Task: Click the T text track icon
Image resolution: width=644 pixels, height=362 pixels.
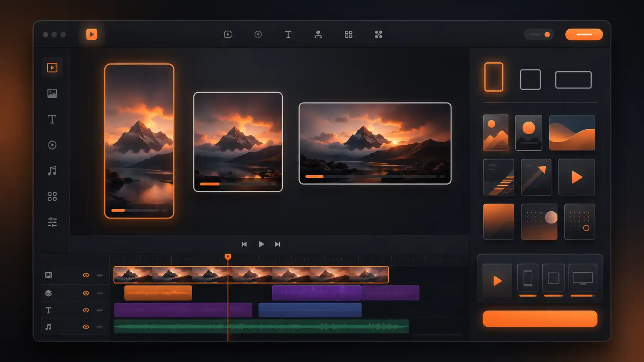Action: tap(49, 310)
